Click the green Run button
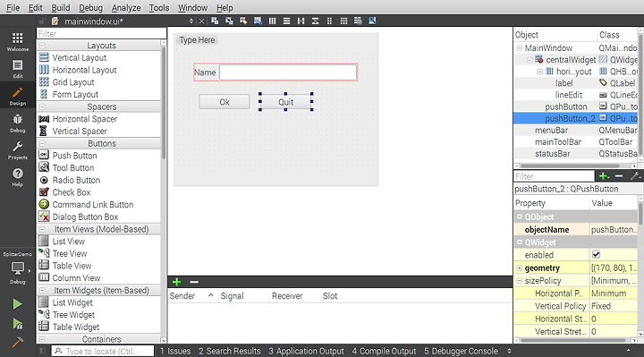Image resolution: width=644 pixels, height=357 pixels. pyautogui.click(x=17, y=304)
